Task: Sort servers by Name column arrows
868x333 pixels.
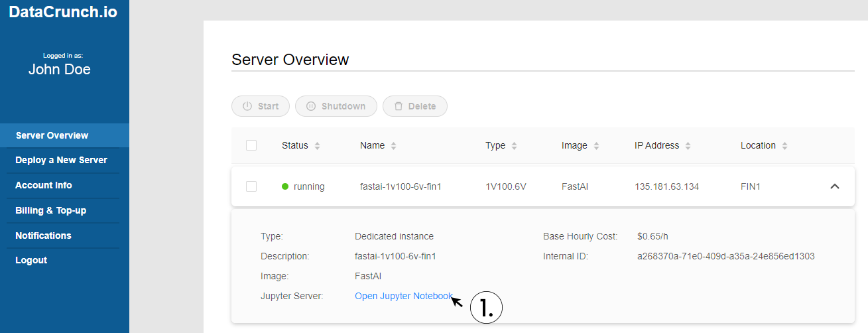Action: [x=394, y=146]
